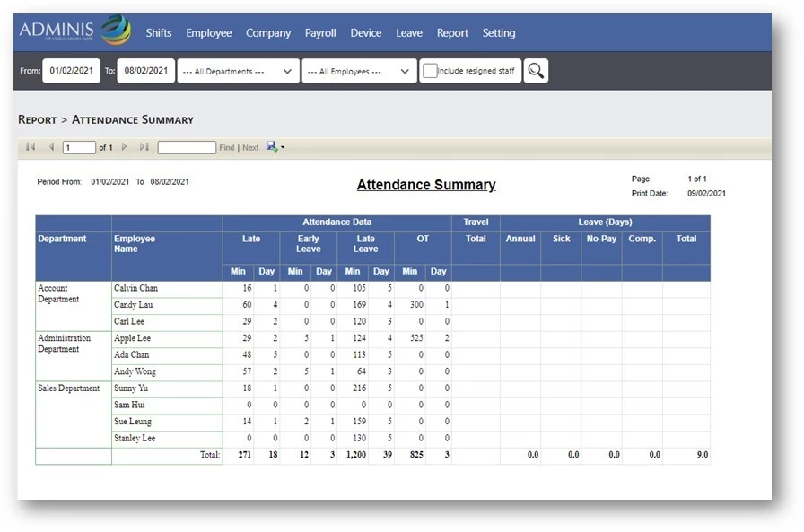Viewport: 804px width, 532px height.
Task: Open the All Employees dropdown
Action: [x=360, y=71]
